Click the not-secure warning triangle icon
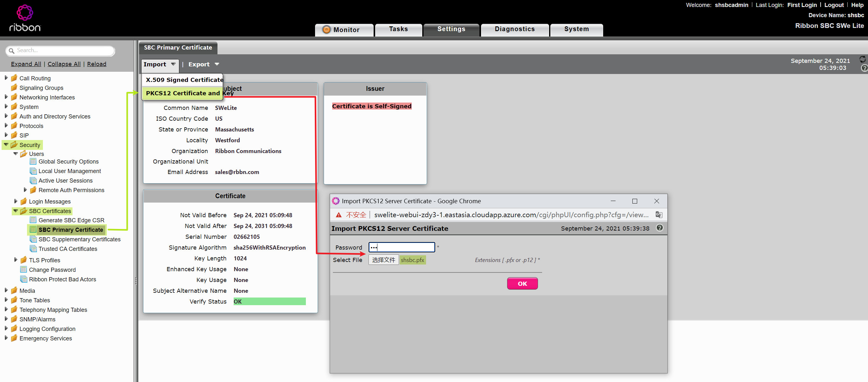This screenshot has height=382, width=868. 339,215
